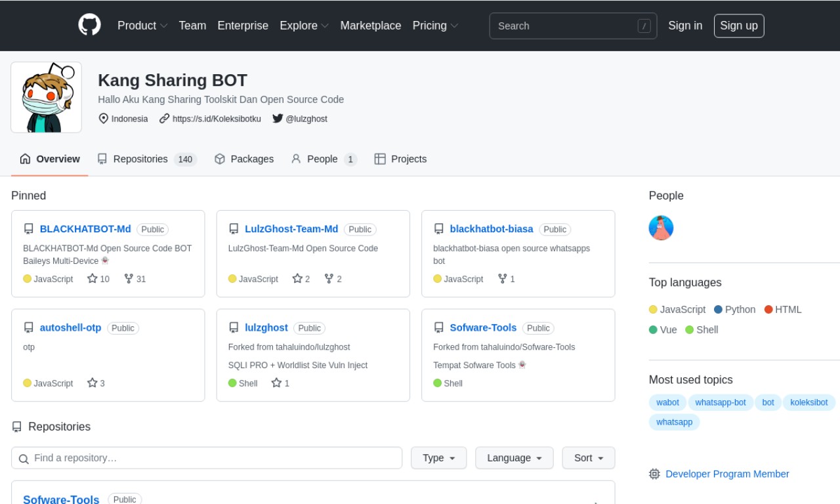Viewport: 840px width, 504px height.
Task: Click the repository book icon on autoshell-otp
Action: coord(28,327)
